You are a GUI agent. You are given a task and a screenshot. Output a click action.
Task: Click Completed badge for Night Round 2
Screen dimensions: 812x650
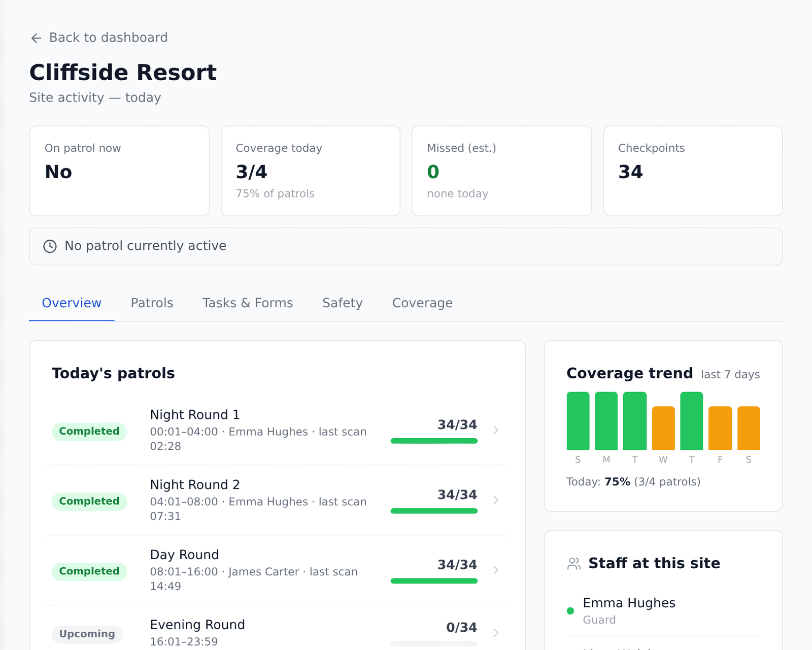click(x=89, y=501)
